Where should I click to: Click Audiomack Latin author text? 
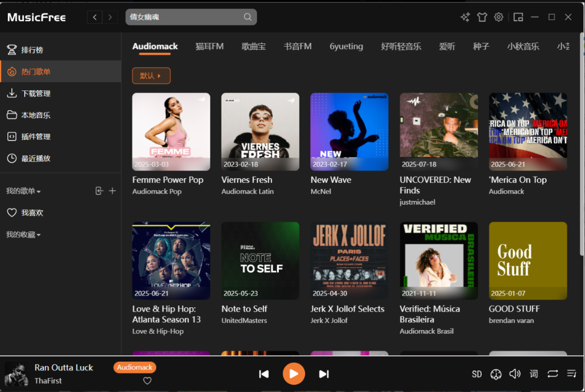[x=247, y=192]
